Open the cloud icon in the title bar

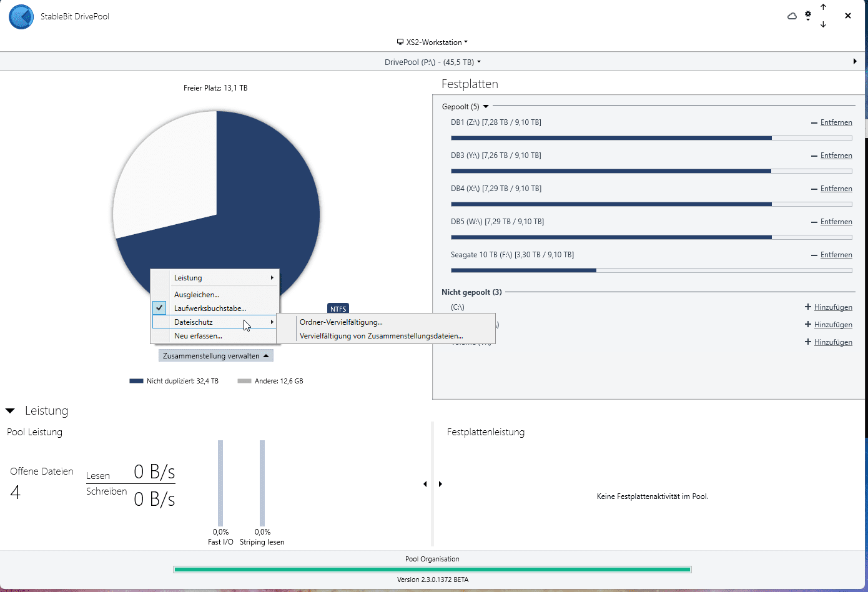[x=792, y=16]
